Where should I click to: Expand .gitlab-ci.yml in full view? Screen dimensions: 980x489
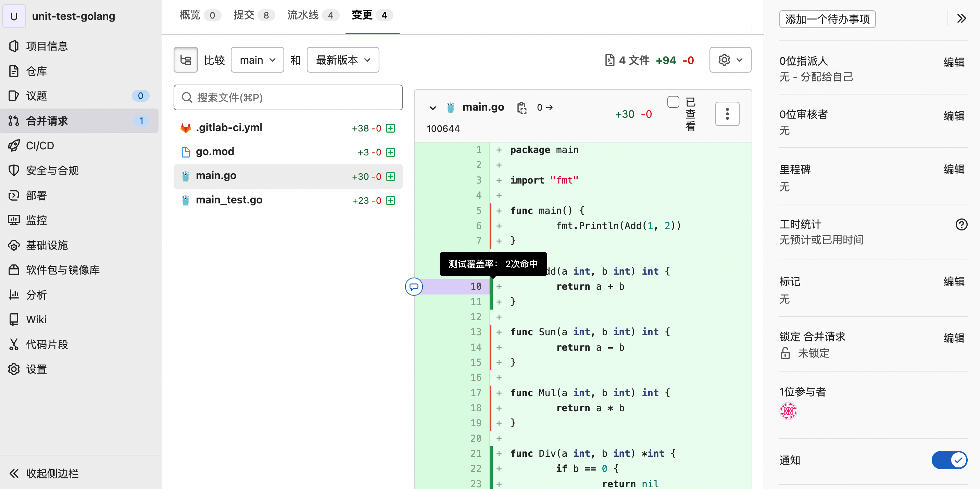coord(390,128)
